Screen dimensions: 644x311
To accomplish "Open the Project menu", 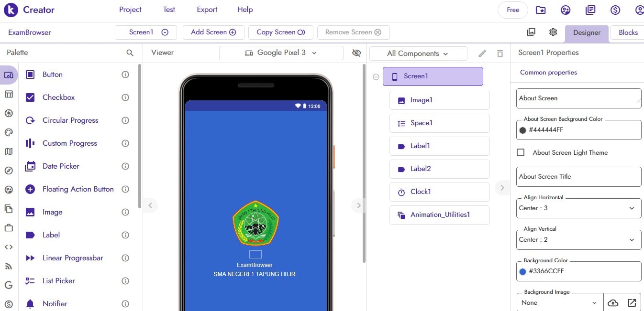I will tap(130, 9).
